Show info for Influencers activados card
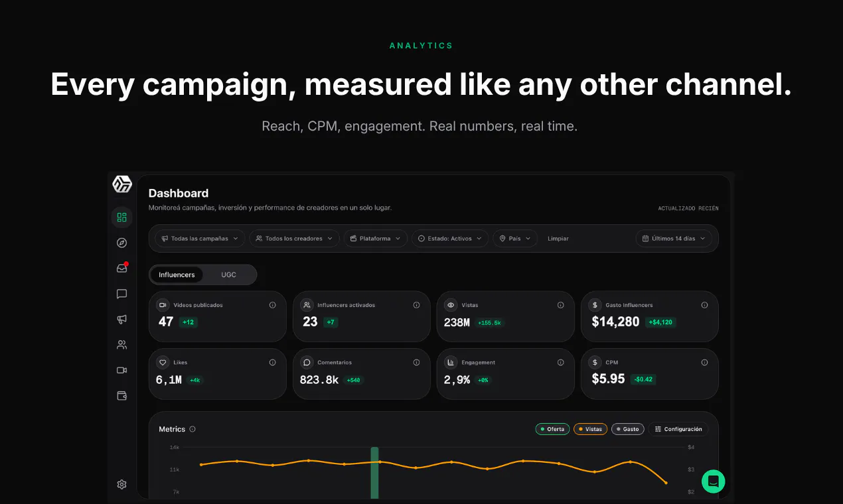 click(x=417, y=305)
